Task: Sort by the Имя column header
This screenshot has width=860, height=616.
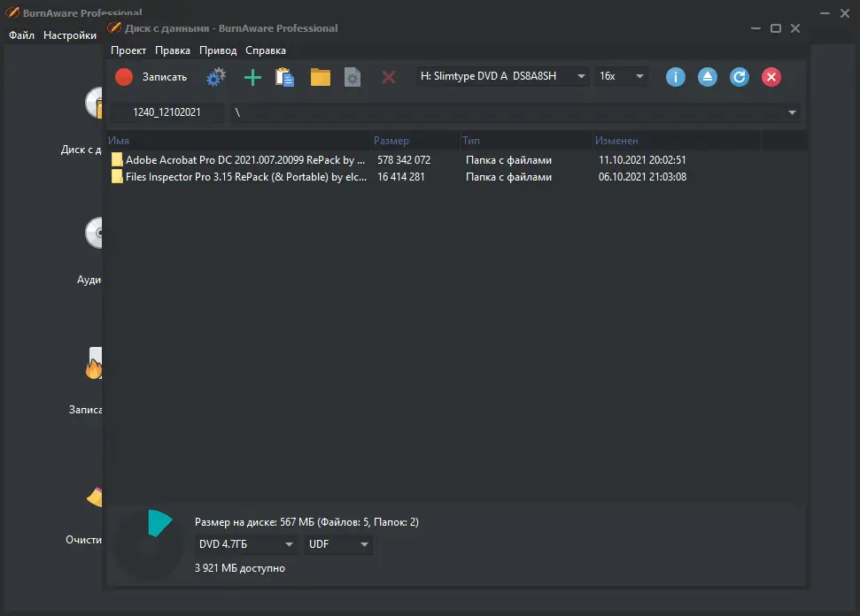Action: coord(238,141)
